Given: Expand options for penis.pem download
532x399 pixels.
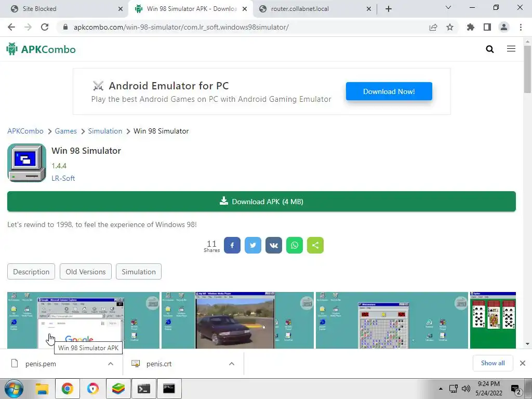Looking at the screenshot, I should coord(111,364).
